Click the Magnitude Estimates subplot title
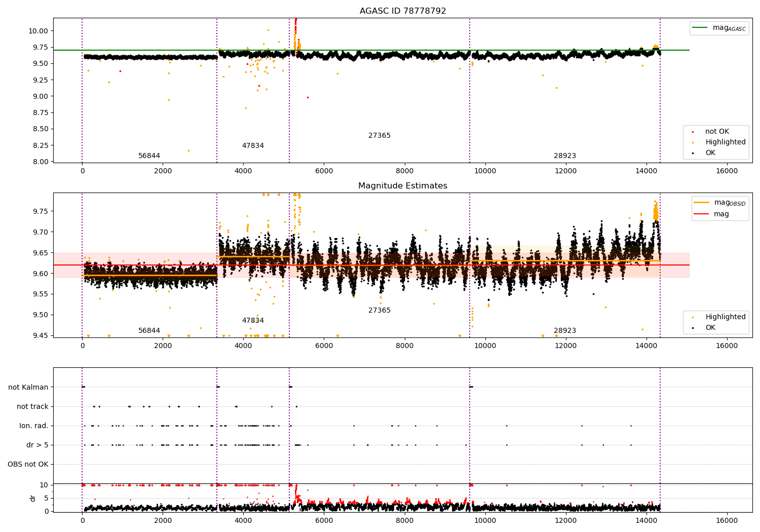 403,186
